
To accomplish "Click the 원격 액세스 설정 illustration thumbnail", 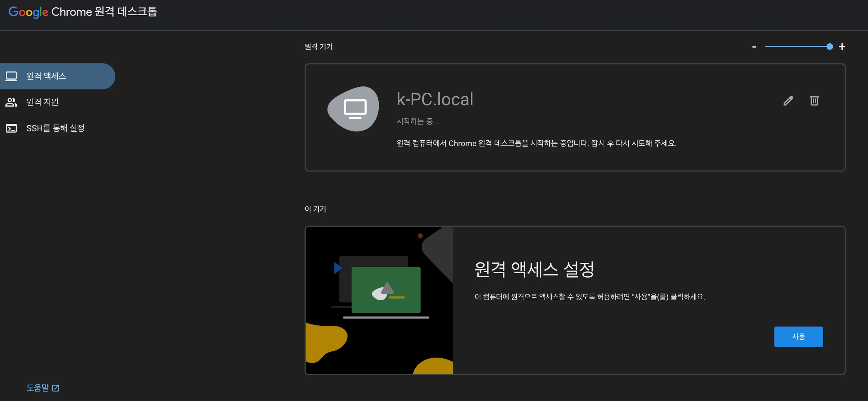I will coord(379,300).
